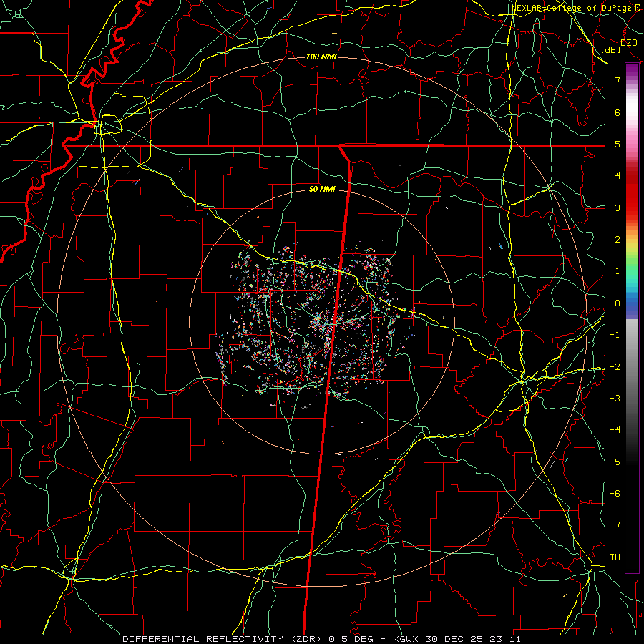This screenshot has height=644, width=644.
Task: Click the "KGWX 30 DEC 25 23:11" timestamp
Action: point(457,639)
